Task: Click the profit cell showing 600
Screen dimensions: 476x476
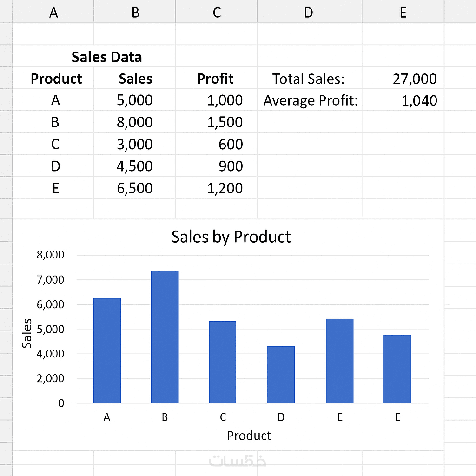Action: [231, 145]
